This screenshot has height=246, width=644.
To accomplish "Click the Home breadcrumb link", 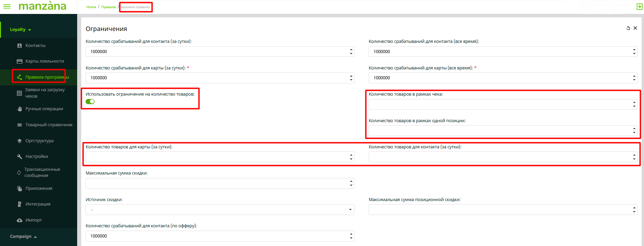I will click(91, 7).
